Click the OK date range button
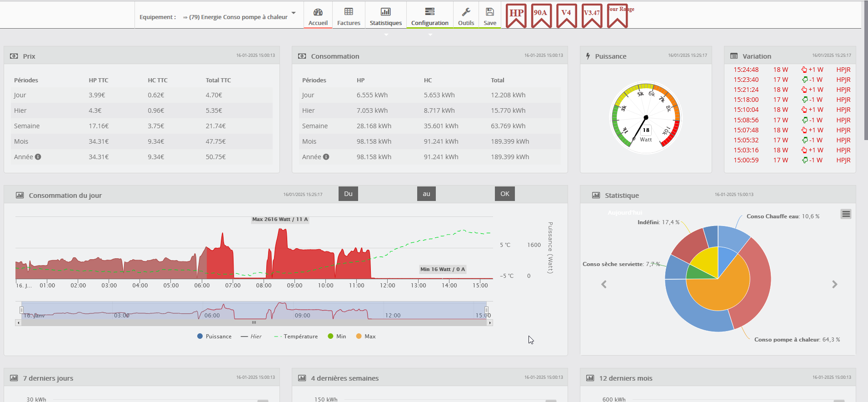This screenshot has height=402, width=868. click(504, 194)
